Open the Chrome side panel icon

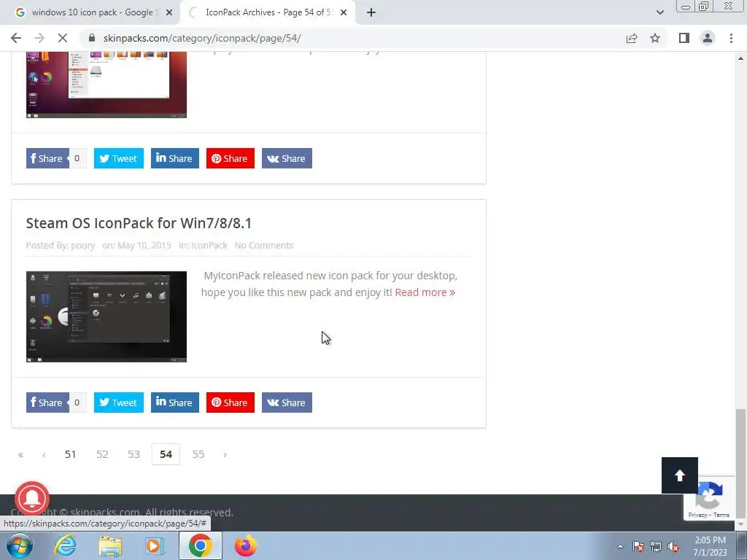[684, 38]
